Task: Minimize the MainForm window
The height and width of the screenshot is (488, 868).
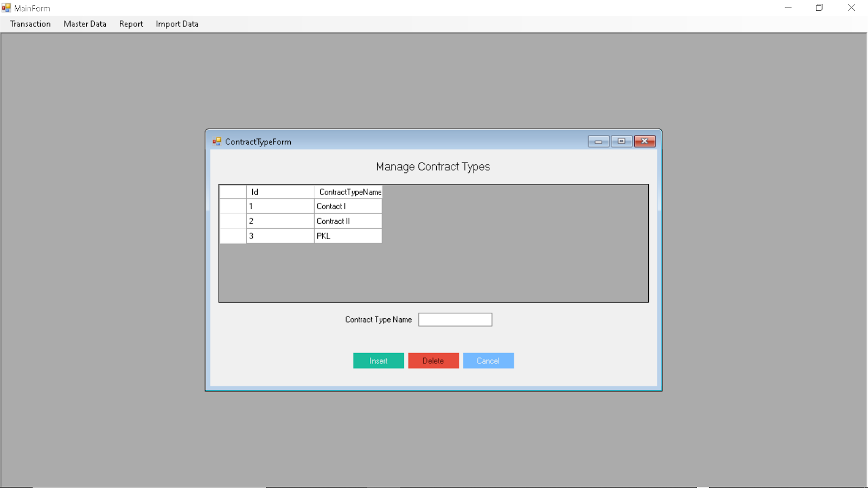Action: [x=788, y=8]
